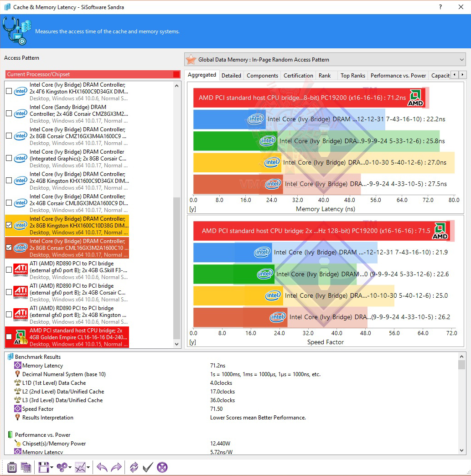Click the AMD logo on the 71.2ns bar
The width and height of the screenshot is (471, 476).
(415, 98)
